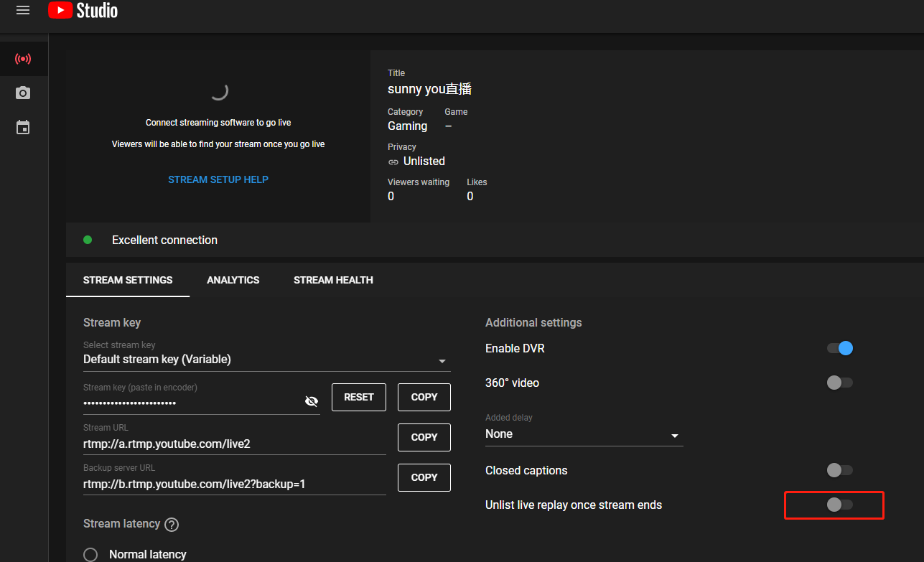Click the 'Gaming' category value
Image resolution: width=924 pixels, height=562 pixels.
[407, 126]
